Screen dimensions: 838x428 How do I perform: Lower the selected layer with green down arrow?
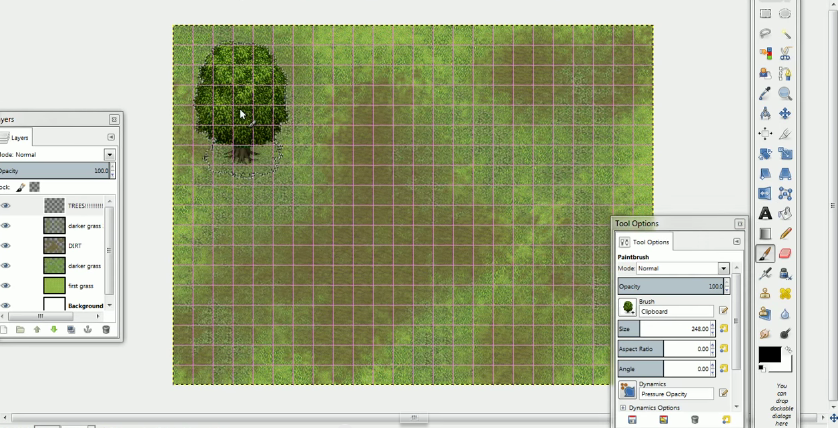pyautogui.click(x=54, y=330)
